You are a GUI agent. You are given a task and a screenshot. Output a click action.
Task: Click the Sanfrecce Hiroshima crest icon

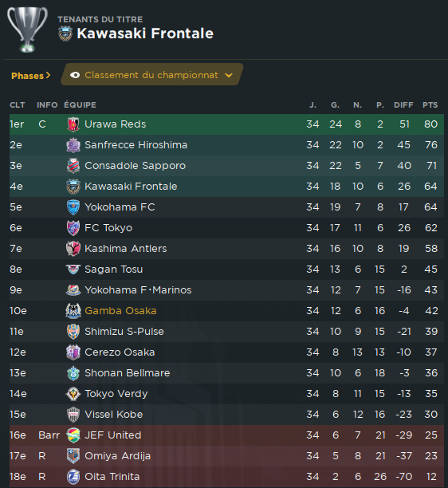[x=73, y=145]
